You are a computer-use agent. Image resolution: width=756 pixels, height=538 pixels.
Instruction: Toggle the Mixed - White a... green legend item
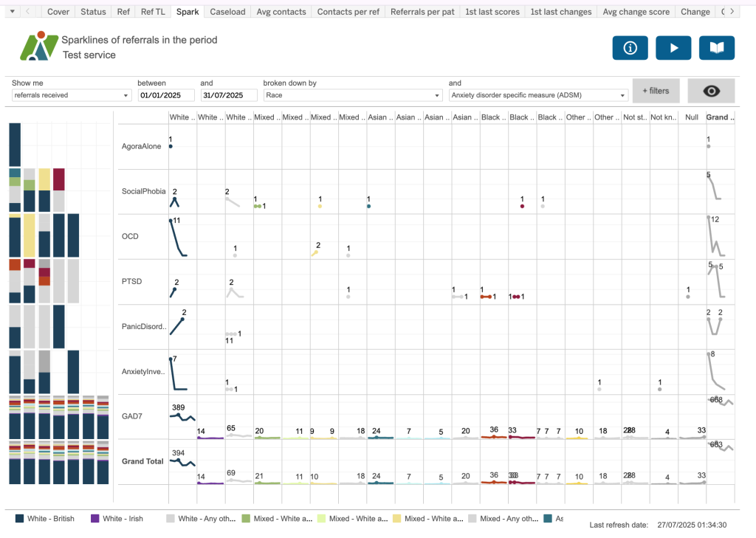[247, 519]
